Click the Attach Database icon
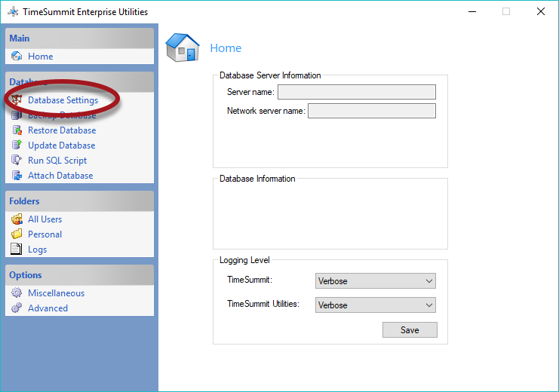Viewport: 559px width, 392px height. click(x=17, y=176)
